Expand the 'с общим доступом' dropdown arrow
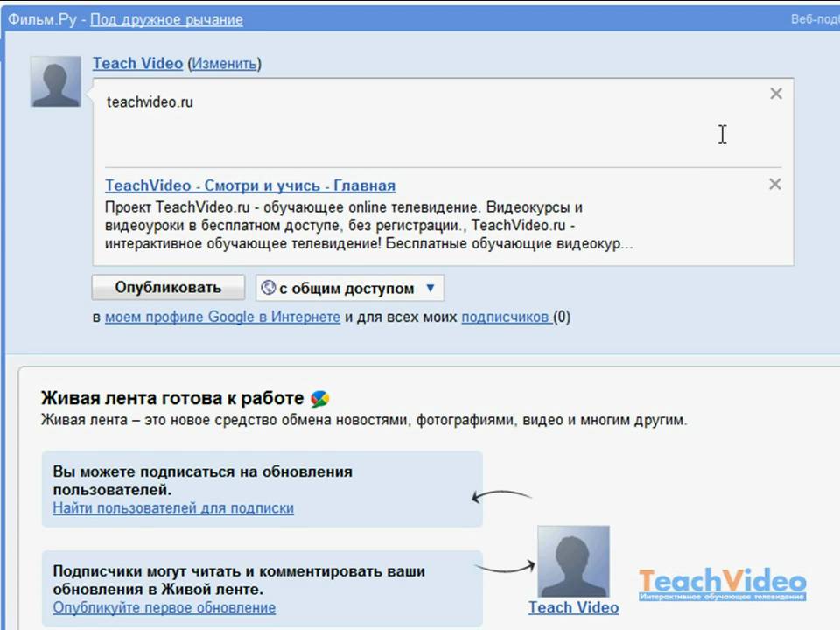 [x=430, y=288]
